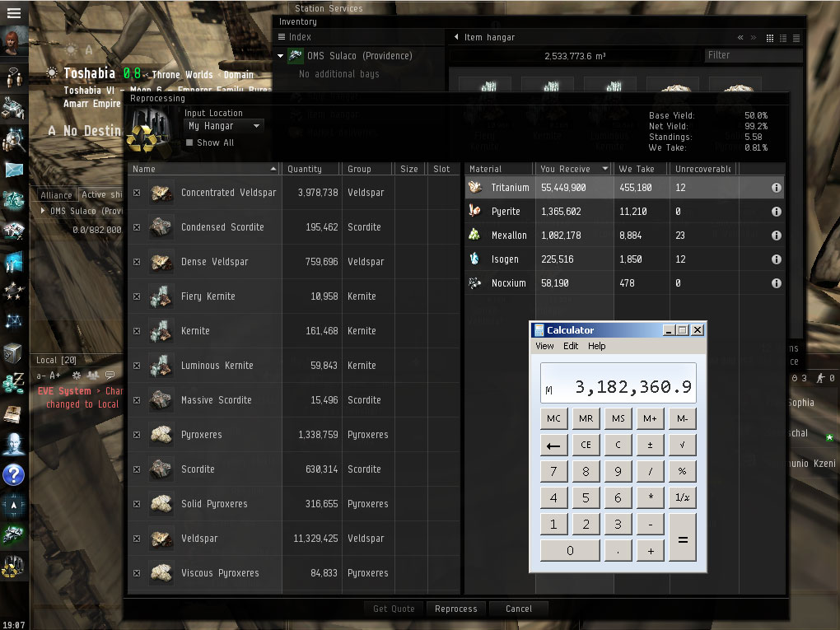This screenshot has width=840, height=630.
Task: Open the reprocessing plant sidebar icon
Action: pyautogui.click(x=13, y=567)
